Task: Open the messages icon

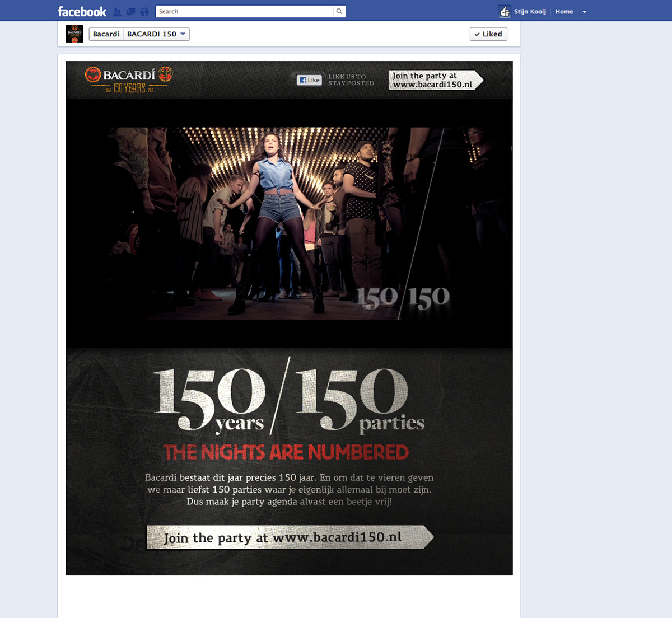Action: point(130,12)
